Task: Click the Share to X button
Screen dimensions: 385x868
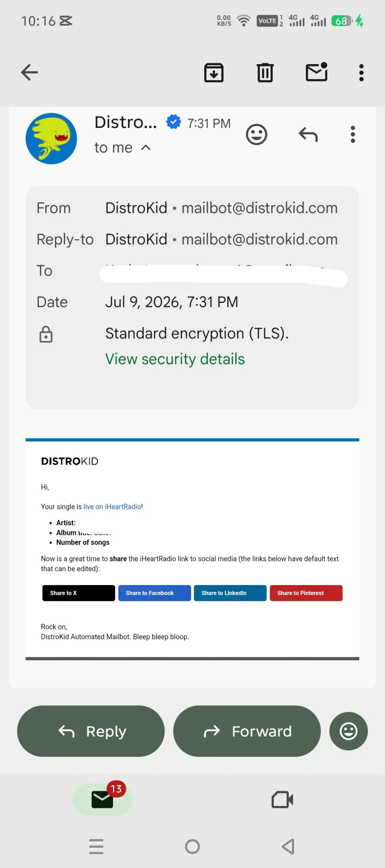Action: [x=79, y=593]
